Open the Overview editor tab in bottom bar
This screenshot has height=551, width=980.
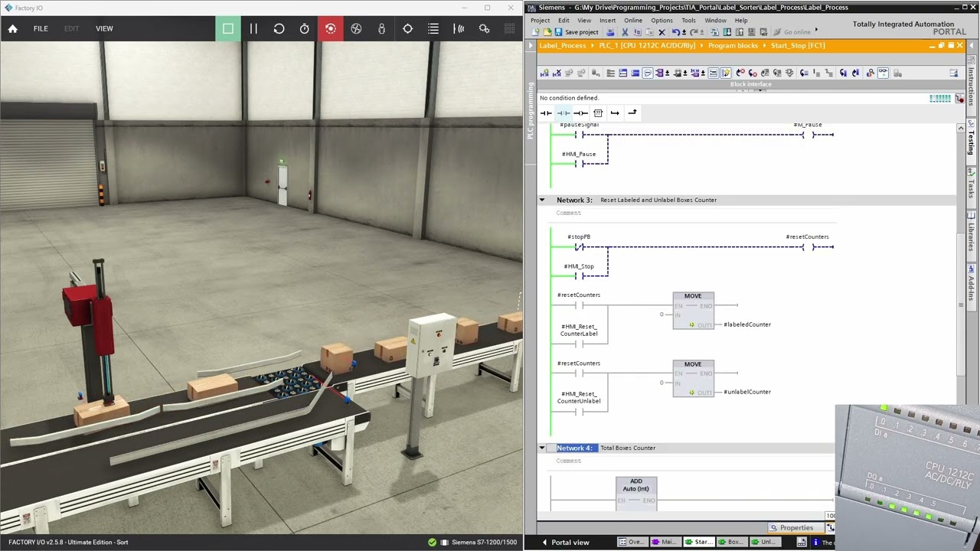pos(632,542)
